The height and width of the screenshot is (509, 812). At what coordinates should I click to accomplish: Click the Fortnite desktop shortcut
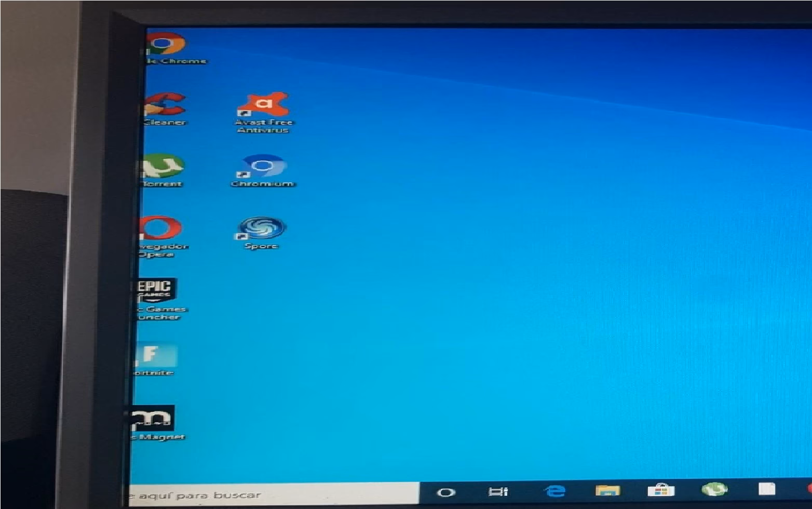click(154, 359)
